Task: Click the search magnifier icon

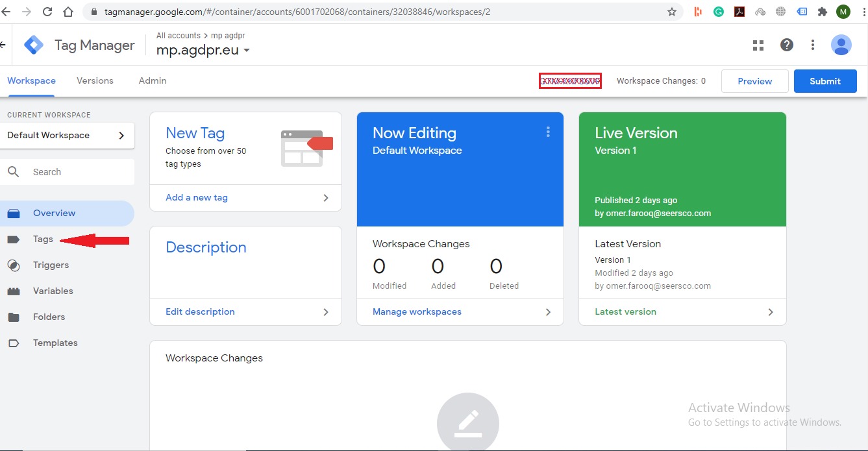Action: point(14,172)
